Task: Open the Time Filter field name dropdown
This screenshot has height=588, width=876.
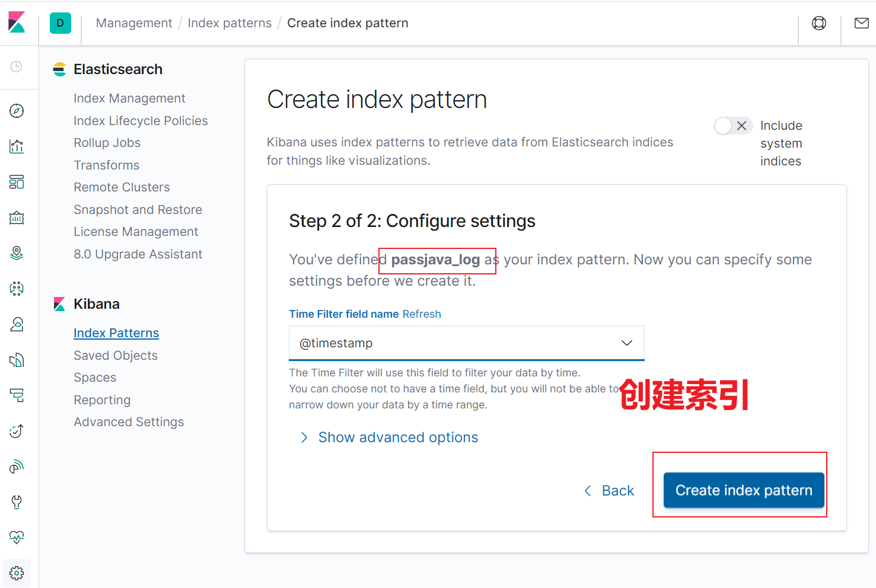Action: pos(466,343)
